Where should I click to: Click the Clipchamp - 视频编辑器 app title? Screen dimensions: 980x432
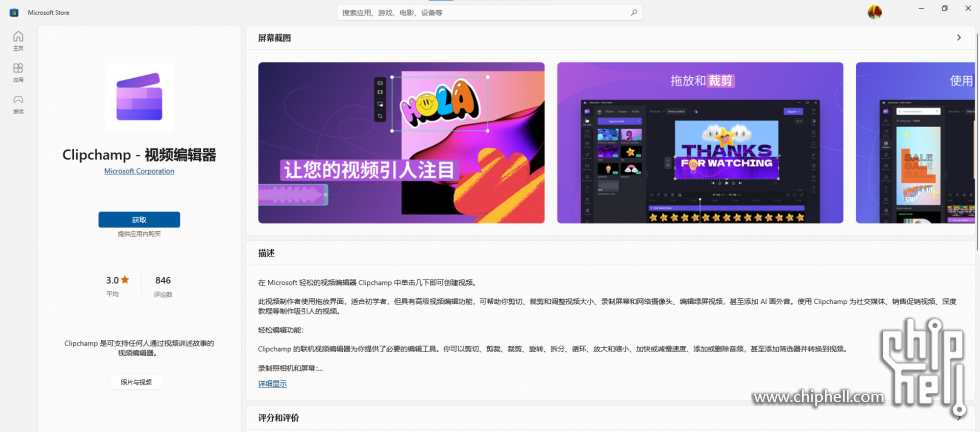(139, 154)
